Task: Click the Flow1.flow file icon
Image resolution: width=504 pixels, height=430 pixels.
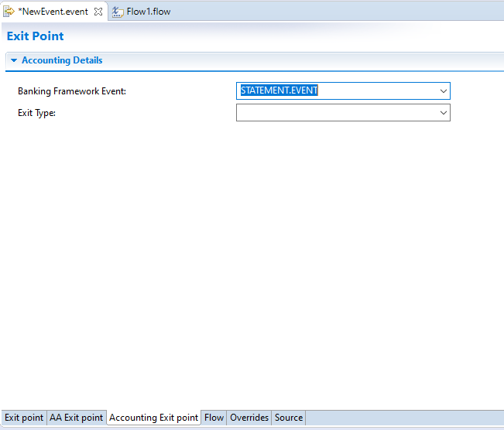Action: click(x=118, y=12)
